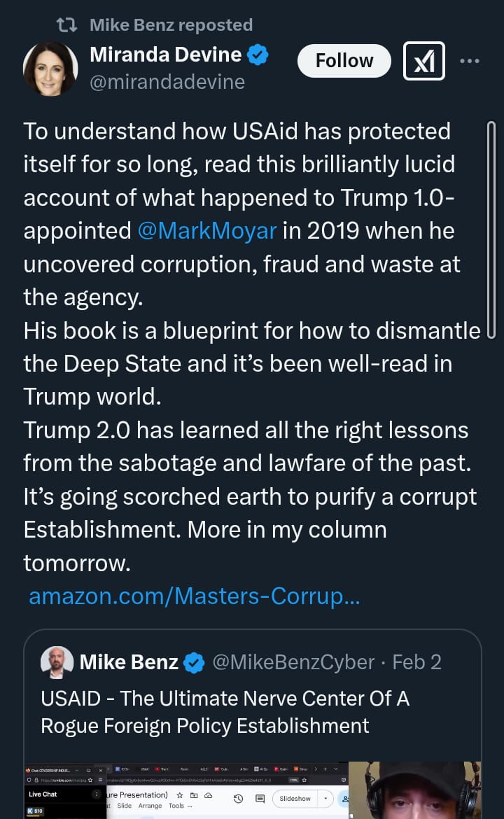This screenshot has width=504, height=819.
Task: Open the @MarkMoyar mention link
Action: [207, 231]
